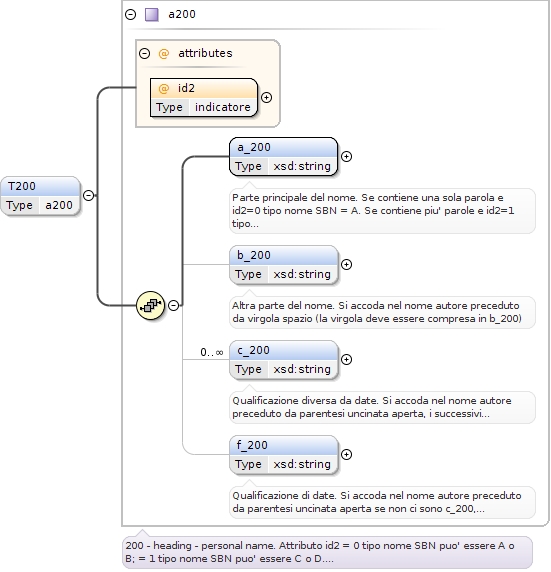
Task: Click the indicatore type value of id2
Action: coord(223,107)
